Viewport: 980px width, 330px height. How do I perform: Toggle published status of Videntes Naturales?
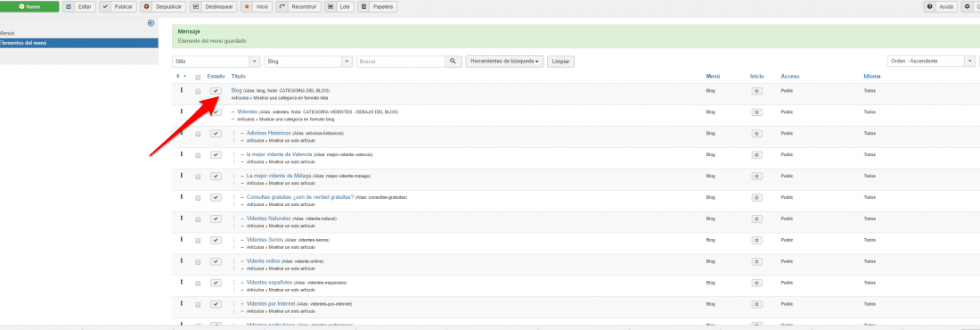pos(216,219)
